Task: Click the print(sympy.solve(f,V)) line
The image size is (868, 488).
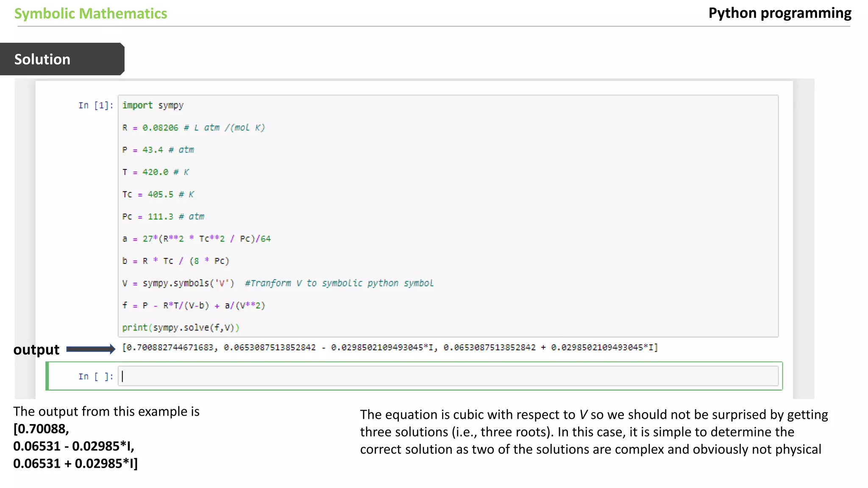Action: pos(181,328)
